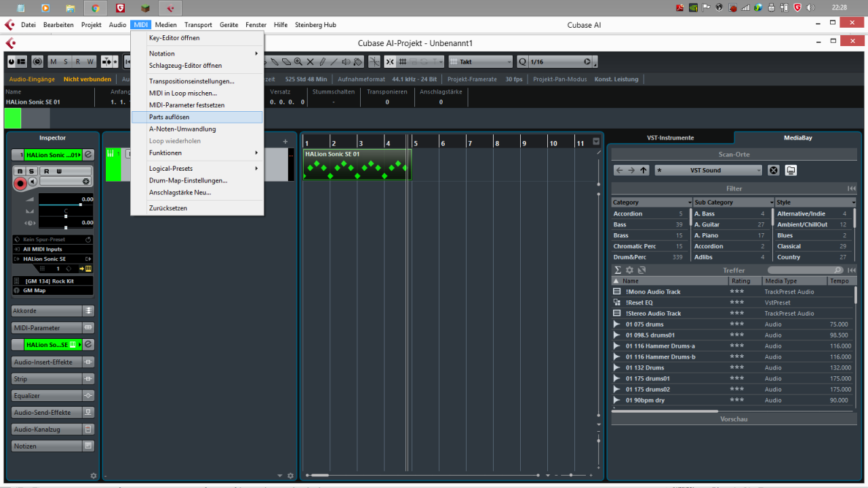Mute the HALion track in Inspector

coord(20,171)
